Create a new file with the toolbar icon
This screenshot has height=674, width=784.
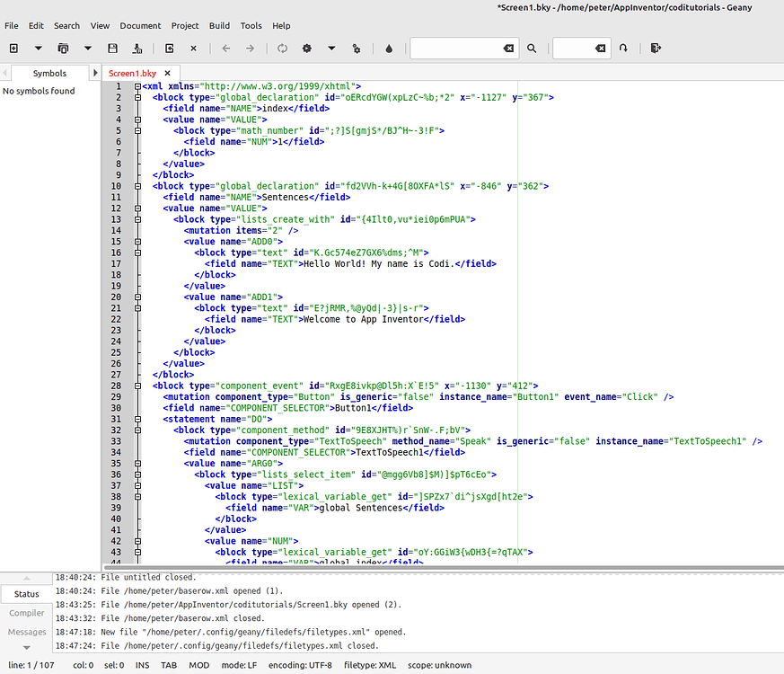pyautogui.click(x=14, y=48)
